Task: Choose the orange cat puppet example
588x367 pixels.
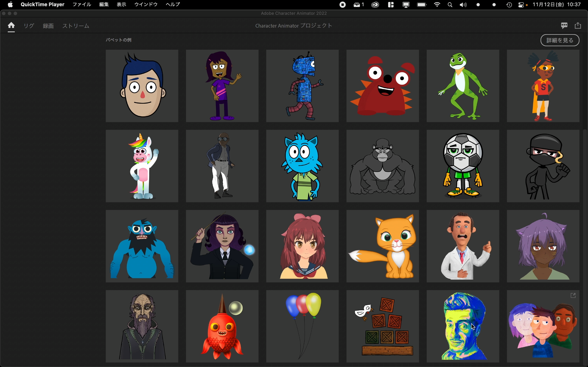Action: (x=382, y=246)
